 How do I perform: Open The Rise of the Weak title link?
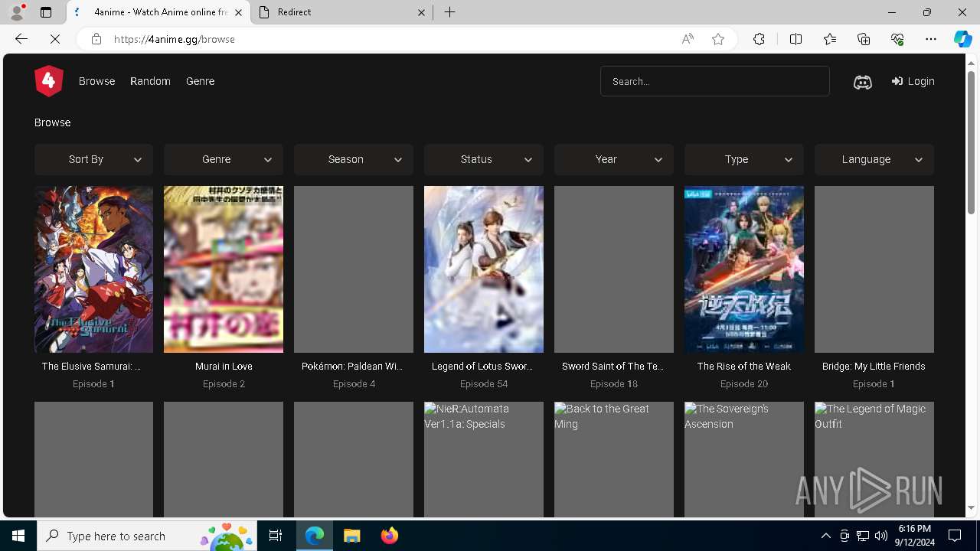[x=744, y=367]
